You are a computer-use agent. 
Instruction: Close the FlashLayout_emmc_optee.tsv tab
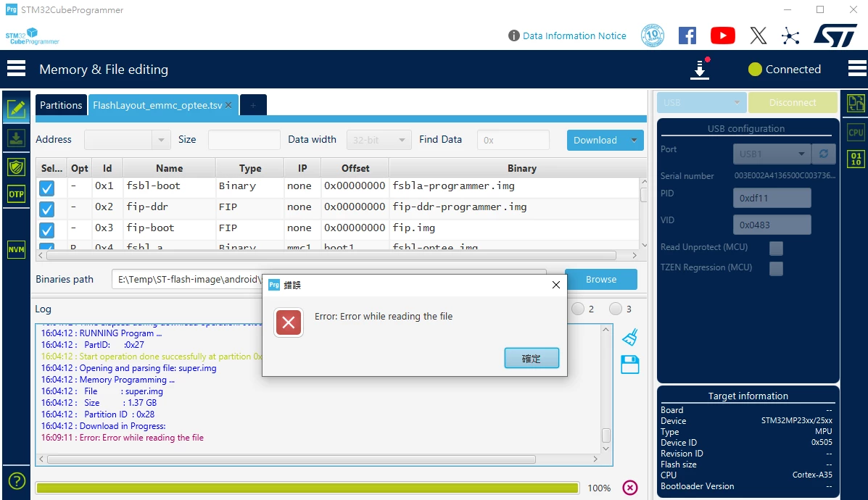228,105
